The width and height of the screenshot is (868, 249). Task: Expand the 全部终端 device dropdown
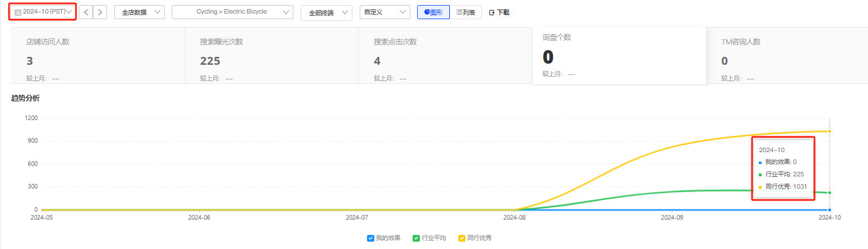click(326, 12)
